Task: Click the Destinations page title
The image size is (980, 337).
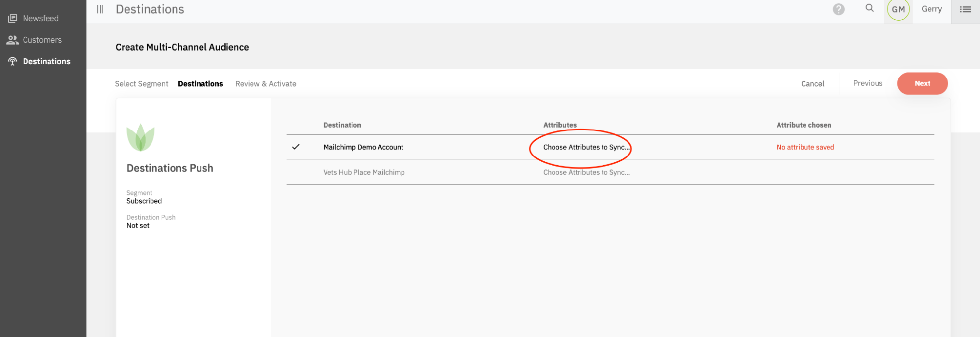Action: (150, 9)
